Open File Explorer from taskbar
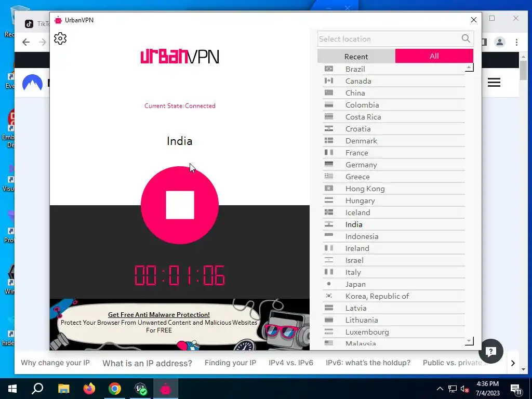The width and height of the screenshot is (532, 399). pos(63,389)
